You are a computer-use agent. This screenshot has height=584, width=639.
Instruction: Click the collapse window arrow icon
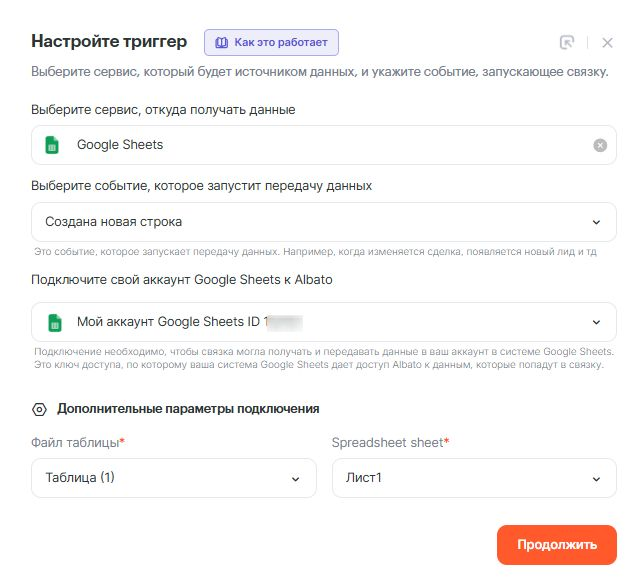pos(567,42)
